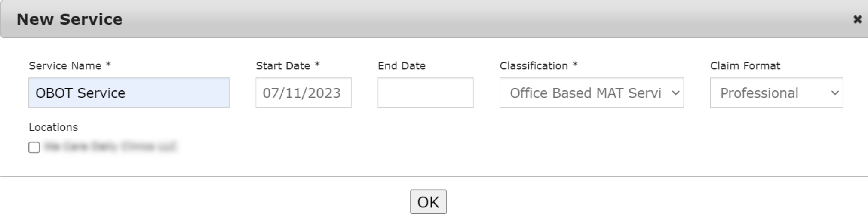Click the Locations section label
The image size is (868, 222).
coord(53,127)
